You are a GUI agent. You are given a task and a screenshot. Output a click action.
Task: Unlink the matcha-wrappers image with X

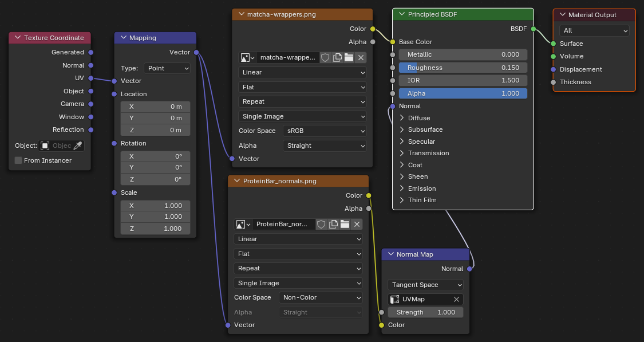(x=361, y=57)
